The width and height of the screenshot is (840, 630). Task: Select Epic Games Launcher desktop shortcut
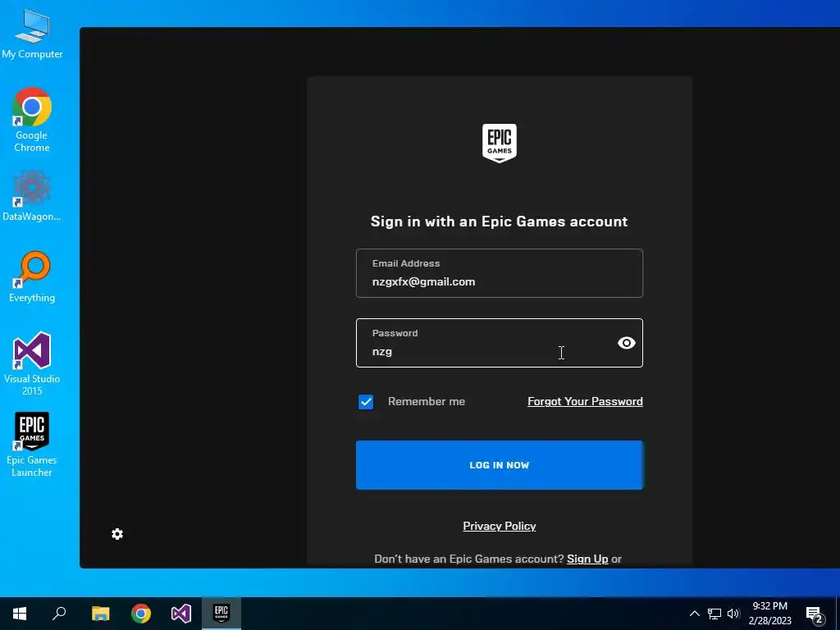[32, 445]
